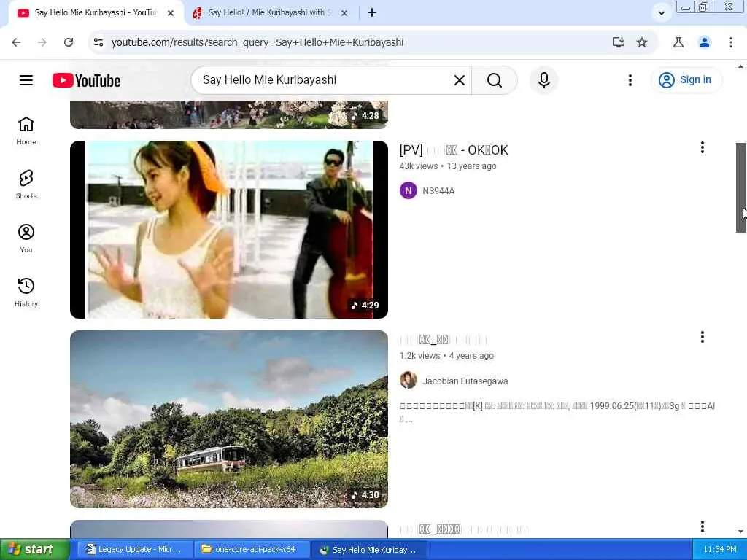Open more options for bottom partially shown video
Screen dimensions: 747x560
coord(703,526)
